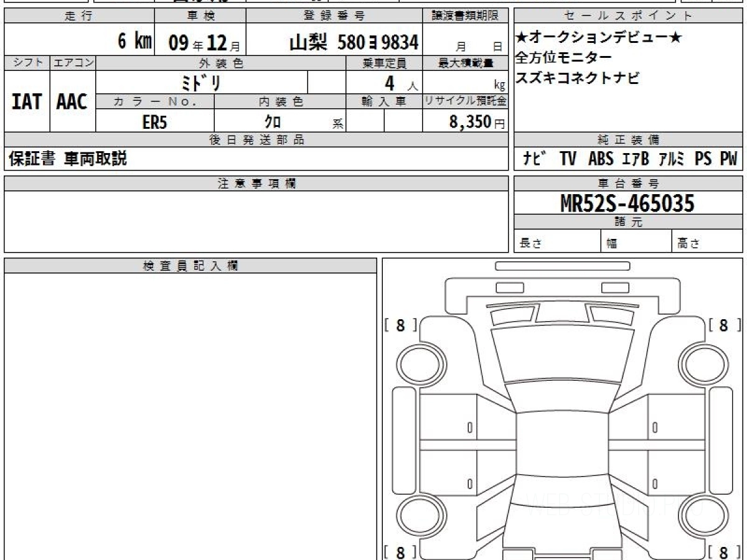Click the 登録番号 header
This screenshot has width=747, height=560.
[x=334, y=16]
